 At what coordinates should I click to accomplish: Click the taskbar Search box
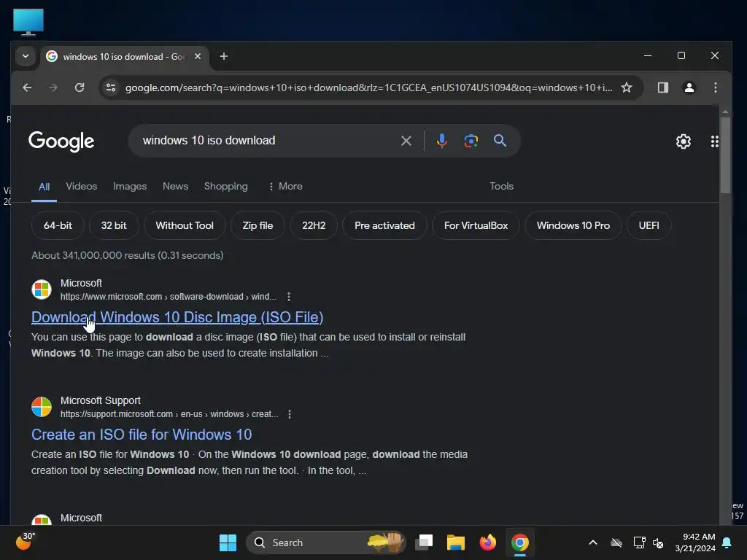coord(325,542)
